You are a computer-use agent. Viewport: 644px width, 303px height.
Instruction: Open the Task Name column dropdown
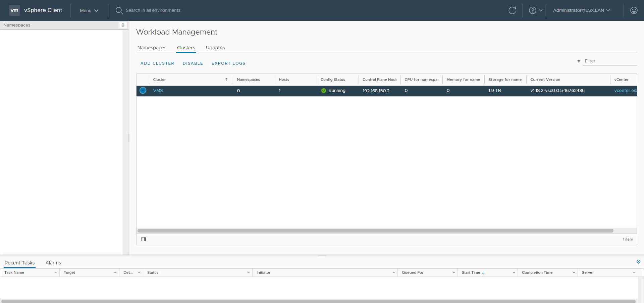coord(55,272)
